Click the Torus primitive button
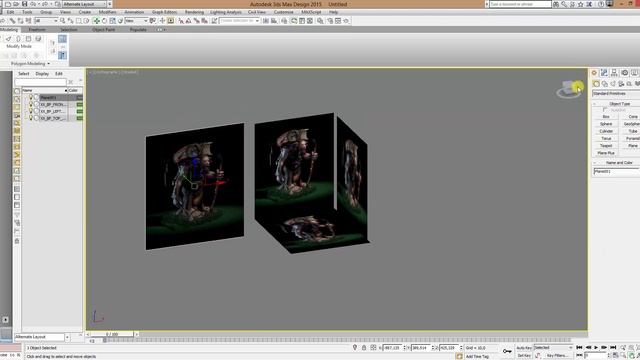640x360 pixels. click(x=606, y=138)
